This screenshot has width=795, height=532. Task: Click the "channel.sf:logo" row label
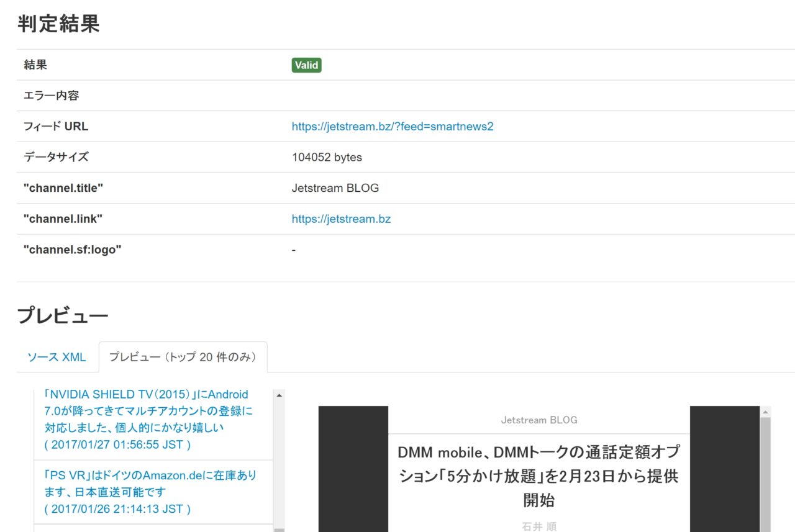point(72,250)
